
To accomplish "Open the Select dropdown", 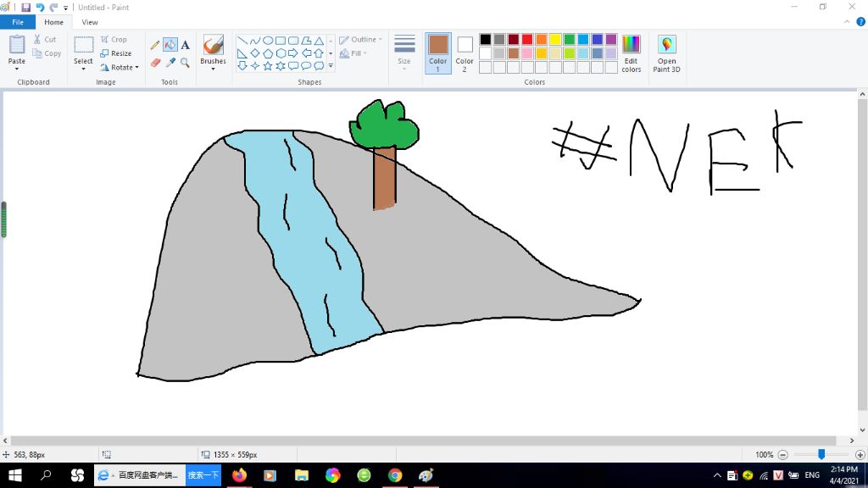I will click(83, 69).
